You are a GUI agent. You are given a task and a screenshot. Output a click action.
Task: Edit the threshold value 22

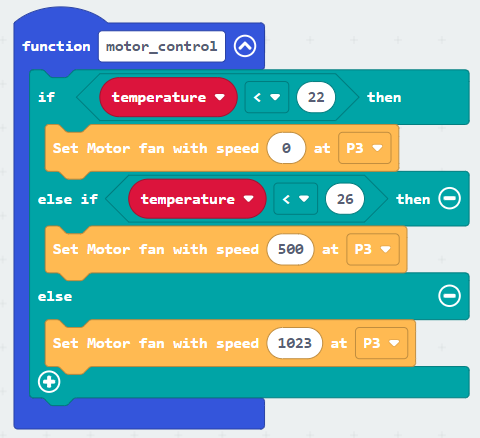[x=316, y=97]
